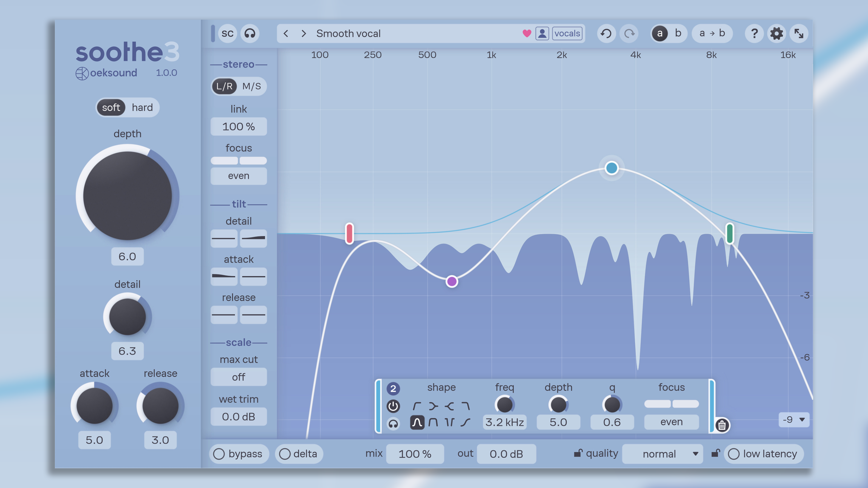
Task: Solo-listen band 2 with headphones icon
Action: coord(393,423)
